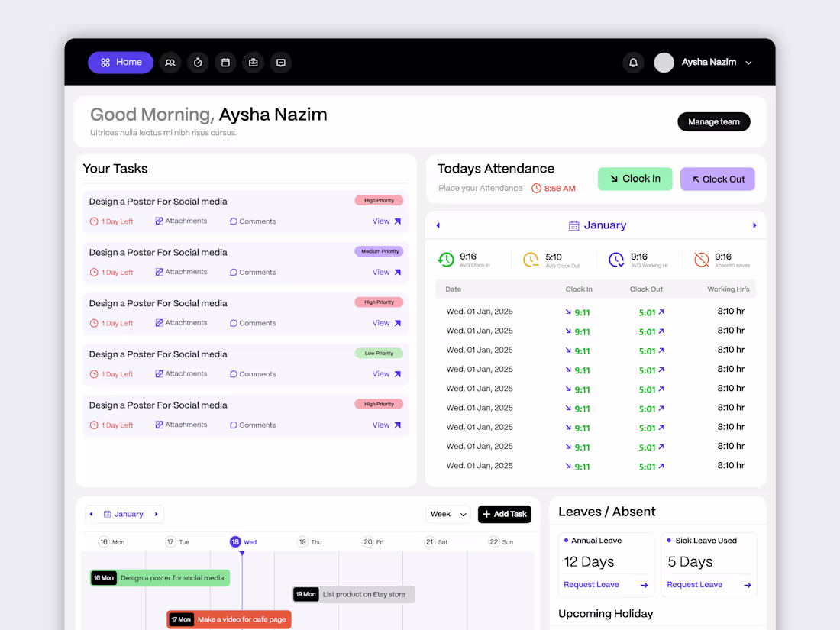Screen dimensions: 840x630
Task: Request Leave under Annual Leave
Action: pos(591,584)
